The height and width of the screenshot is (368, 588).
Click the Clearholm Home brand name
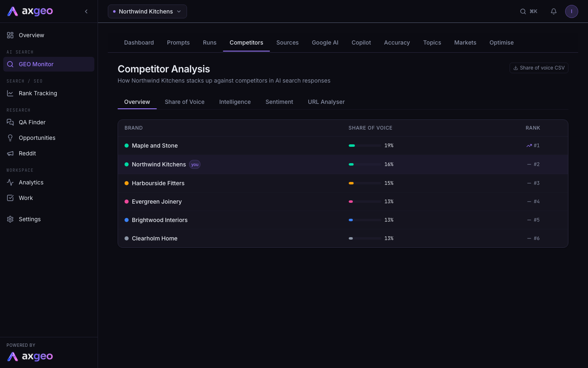point(155,238)
